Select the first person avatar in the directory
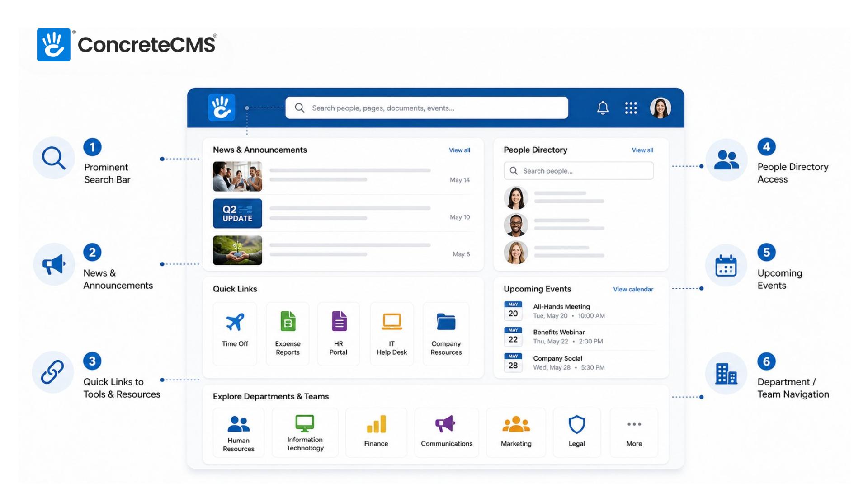Image resolution: width=868 pixels, height=488 pixels. [x=516, y=197]
